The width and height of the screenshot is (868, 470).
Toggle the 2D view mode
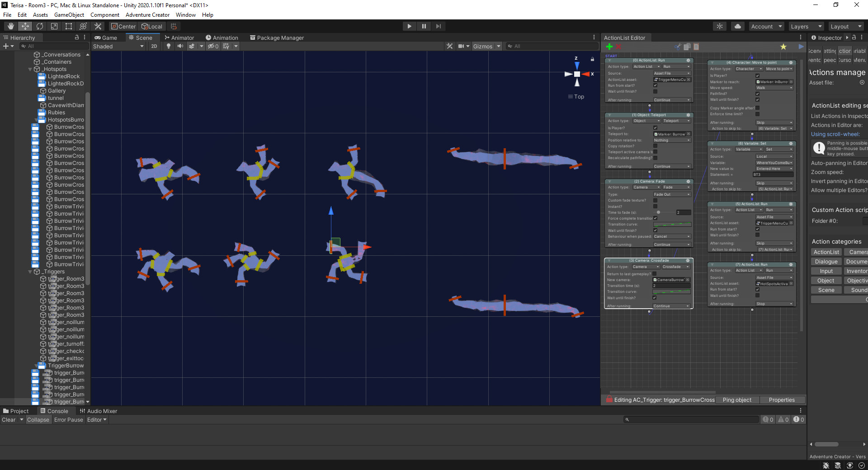(154, 46)
